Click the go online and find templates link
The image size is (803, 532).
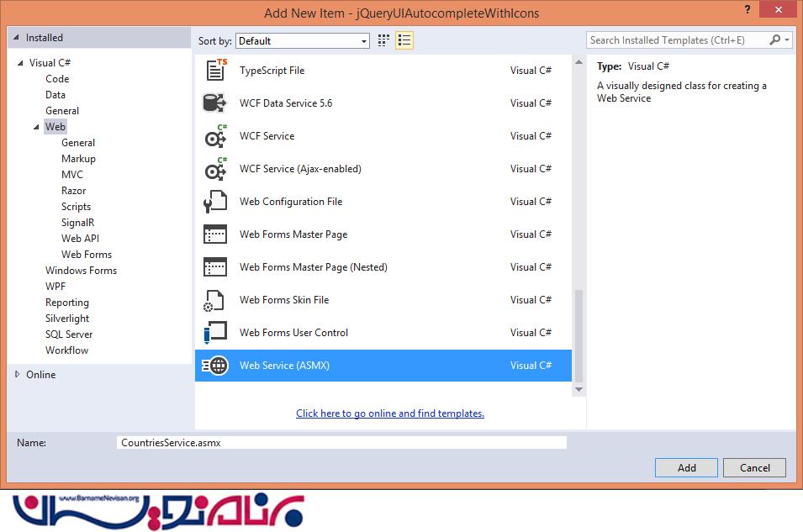coord(390,413)
